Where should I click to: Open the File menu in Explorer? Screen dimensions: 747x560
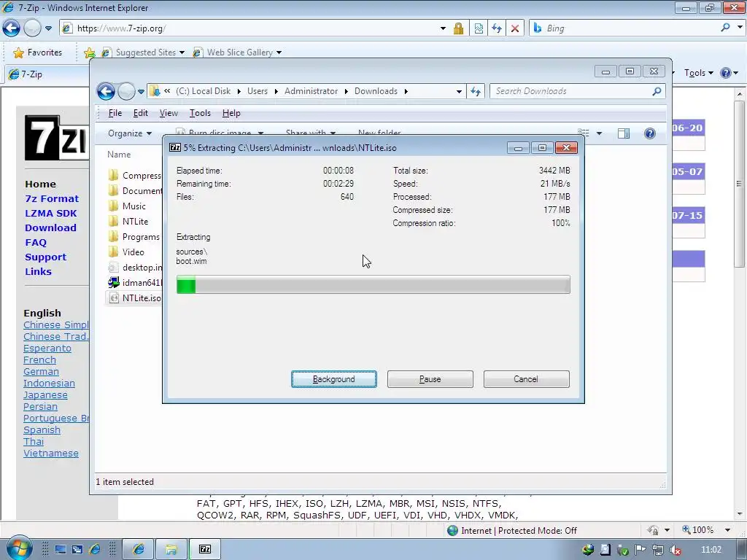[115, 113]
